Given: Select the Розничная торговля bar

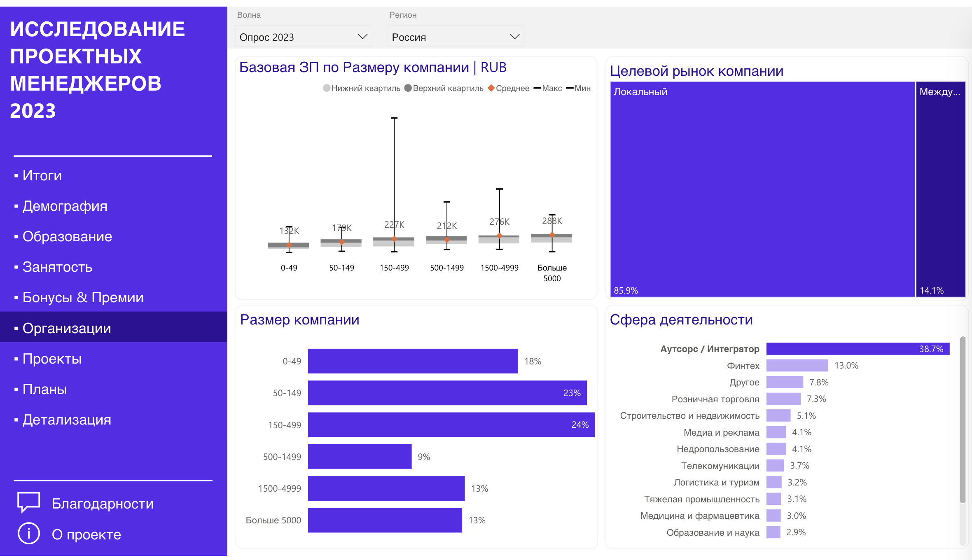Looking at the screenshot, I should click(783, 399).
